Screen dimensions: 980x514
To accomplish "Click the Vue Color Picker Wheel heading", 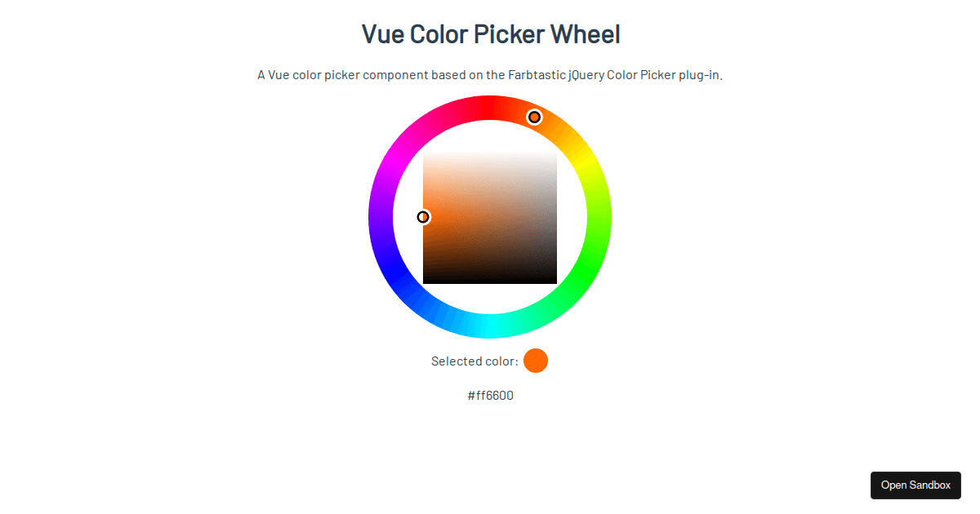I will 491,34.
